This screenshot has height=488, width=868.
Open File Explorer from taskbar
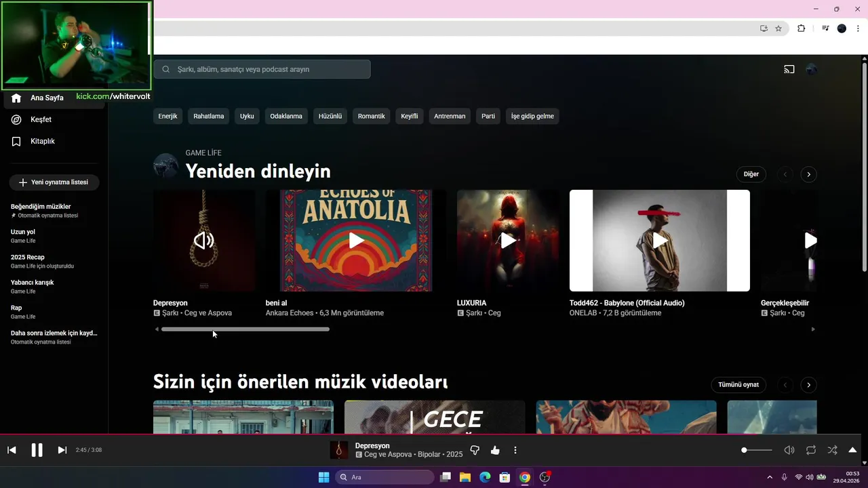(x=465, y=477)
